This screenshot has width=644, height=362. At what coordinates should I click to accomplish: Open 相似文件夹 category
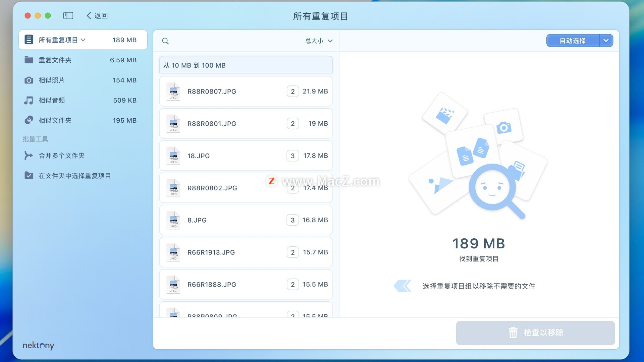55,120
